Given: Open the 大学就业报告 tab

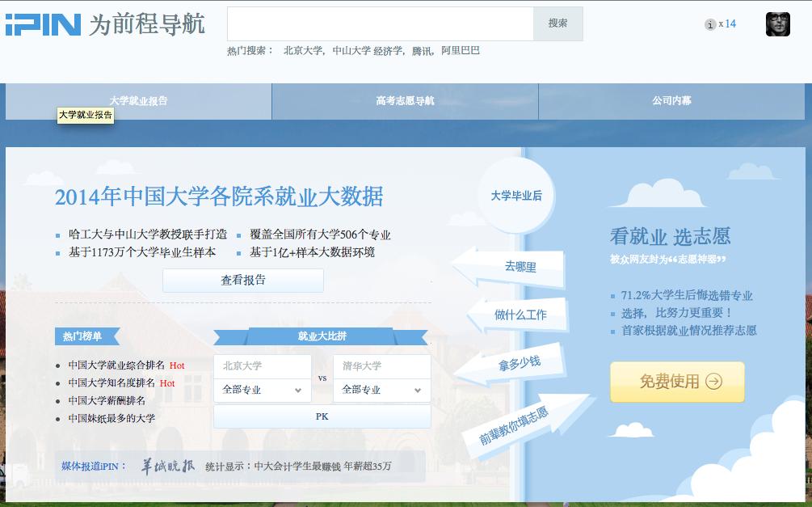Looking at the screenshot, I should coord(138,101).
